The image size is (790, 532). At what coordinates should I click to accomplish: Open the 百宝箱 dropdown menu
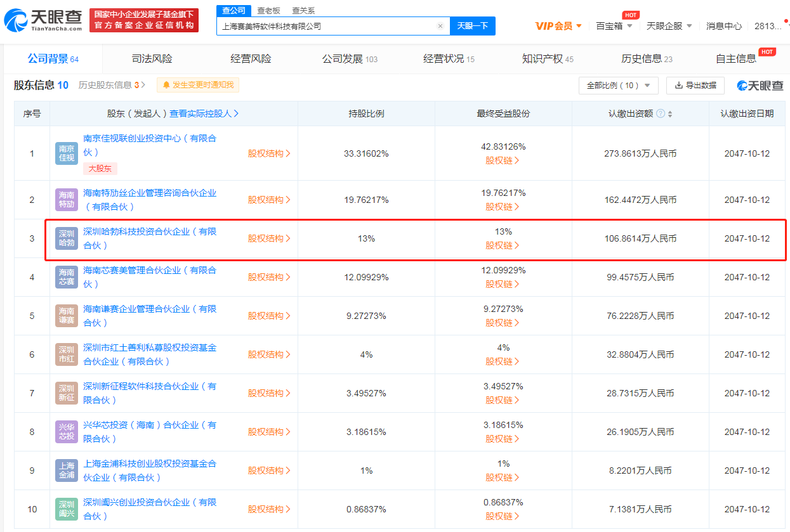pos(614,26)
